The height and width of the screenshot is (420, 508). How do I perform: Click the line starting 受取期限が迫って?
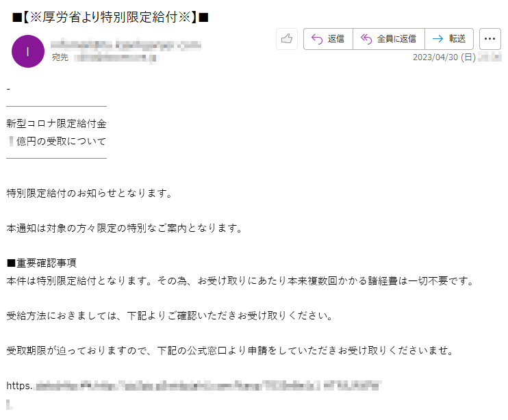[x=230, y=350]
